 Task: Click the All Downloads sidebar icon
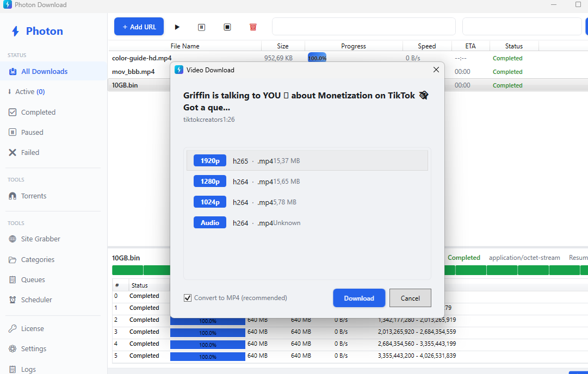pyautogui.click(x=13, y=72)
